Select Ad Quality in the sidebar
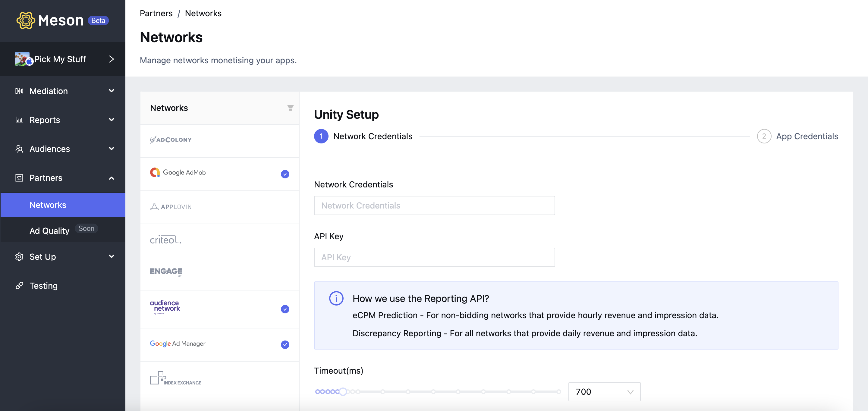Viewport: 868px width, 411px height. point(49,231)
